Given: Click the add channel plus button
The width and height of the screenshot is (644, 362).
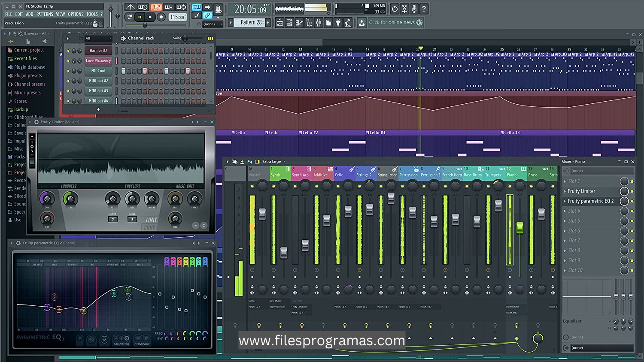Looking at the screenshot, I should coord(98,109).
